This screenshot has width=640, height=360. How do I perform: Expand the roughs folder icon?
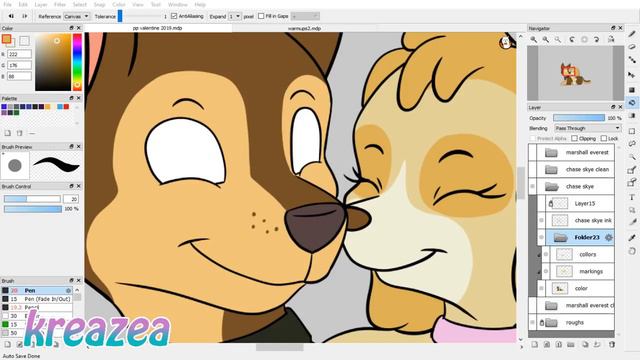click(x=551, y=322)
